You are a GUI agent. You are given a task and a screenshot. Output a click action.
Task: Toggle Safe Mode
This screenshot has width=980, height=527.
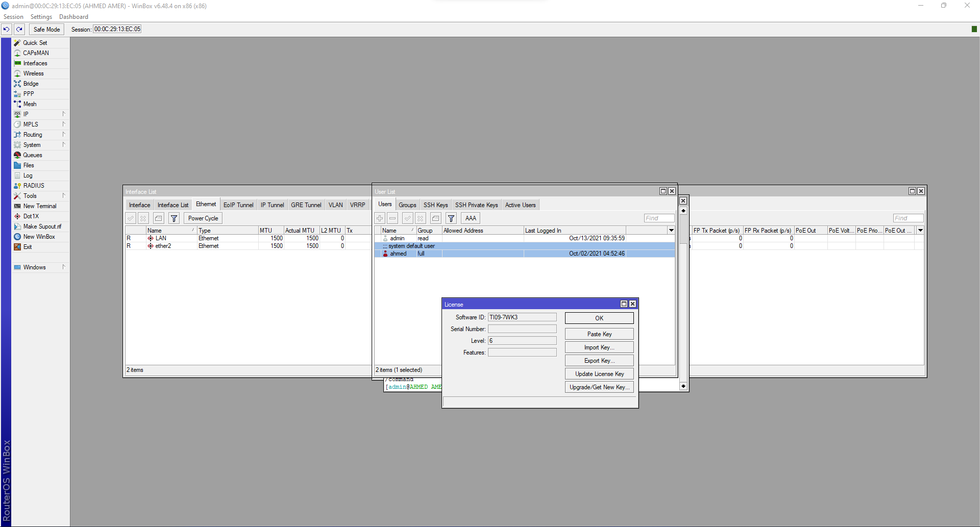point(46,29)
